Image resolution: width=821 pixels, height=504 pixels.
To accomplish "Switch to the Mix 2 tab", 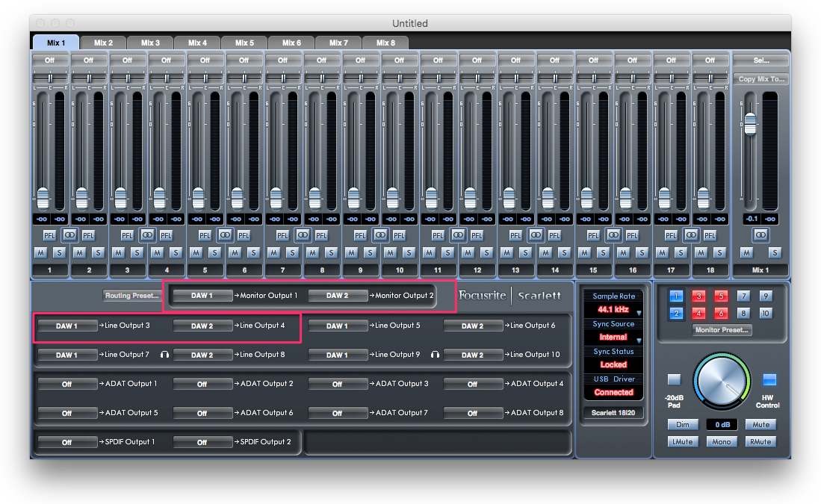I will click(x=103, y=43).
